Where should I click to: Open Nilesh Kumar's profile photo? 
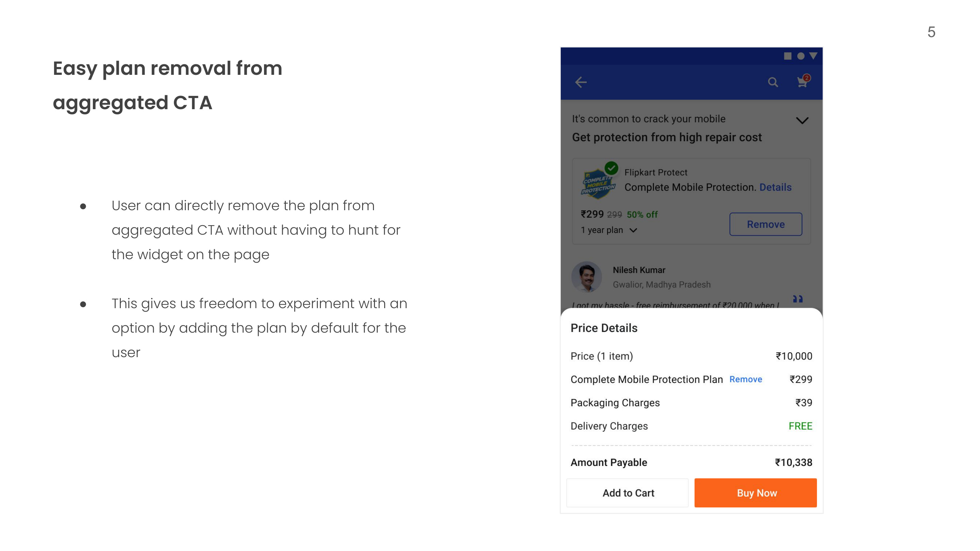587,277
